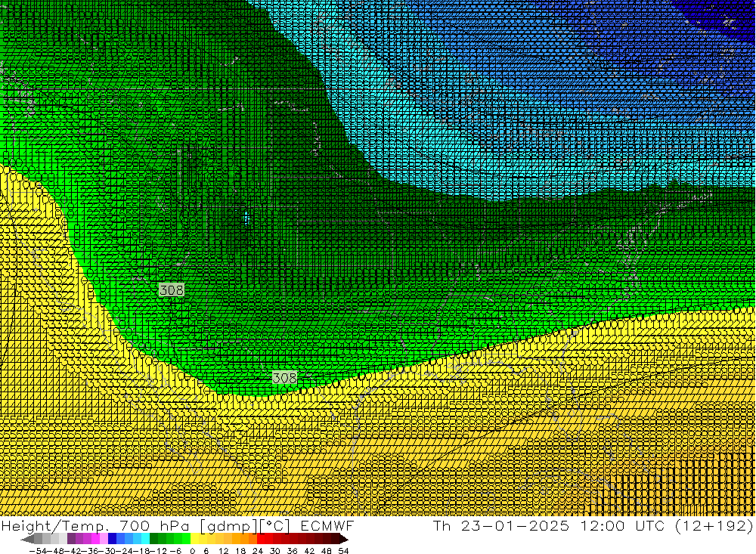Click the positive '12' legend value
The height and width of the screenshot is (554, 756).
tap(224, 550)
